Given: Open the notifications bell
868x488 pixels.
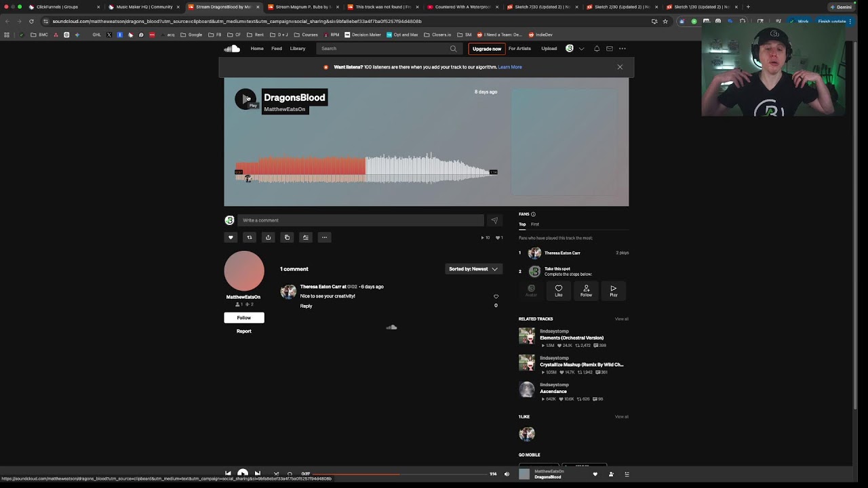Looking at the screenshot, I should point(597,49).
